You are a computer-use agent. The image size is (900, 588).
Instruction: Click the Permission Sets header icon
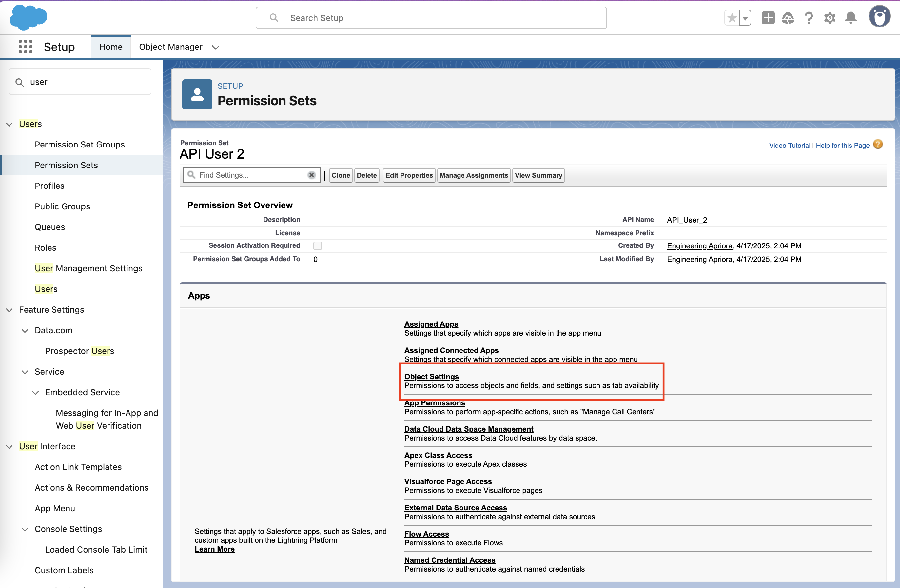(197, 94)
